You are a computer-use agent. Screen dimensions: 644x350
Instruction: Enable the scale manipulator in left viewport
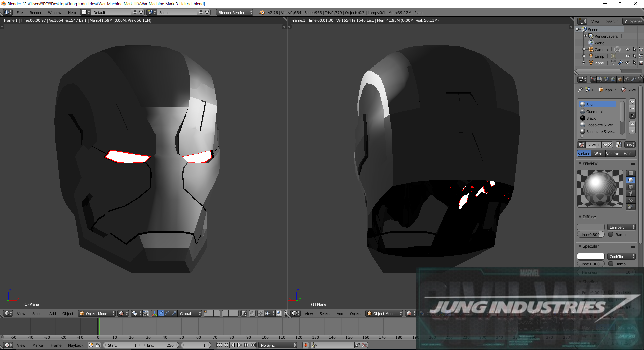(174, 313)
